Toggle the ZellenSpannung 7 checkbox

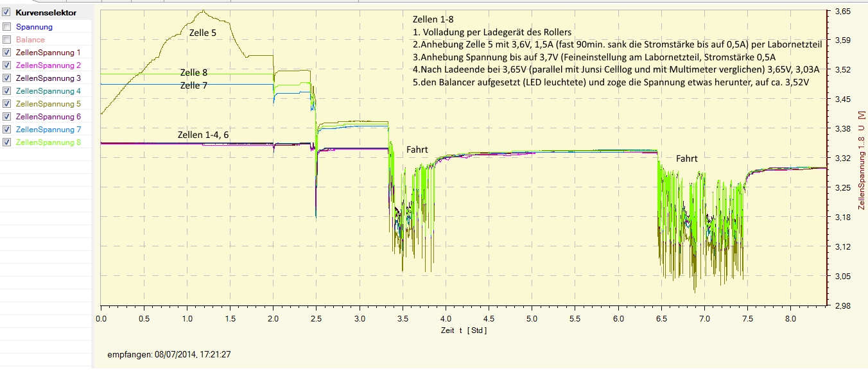click(x=7, y=130)
